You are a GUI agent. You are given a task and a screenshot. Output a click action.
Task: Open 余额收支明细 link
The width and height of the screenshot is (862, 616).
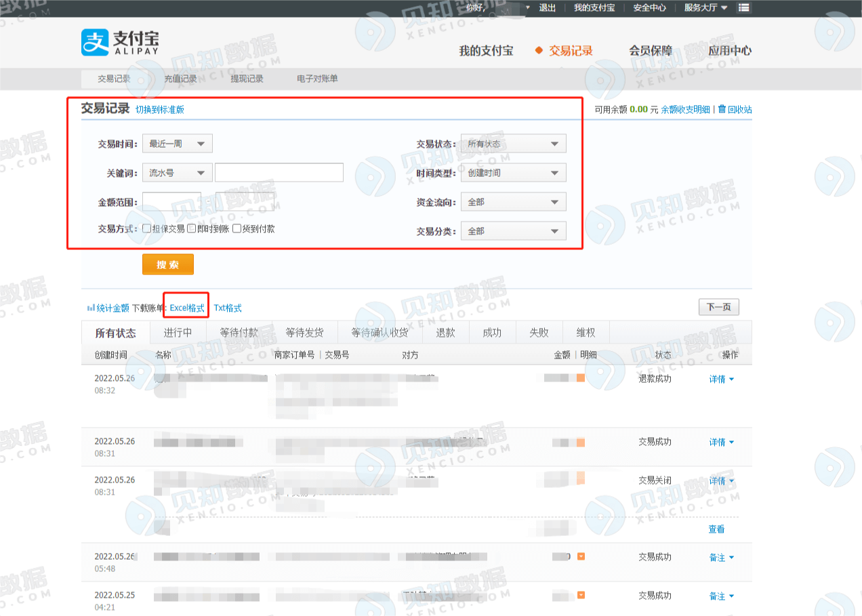[686, 109]
